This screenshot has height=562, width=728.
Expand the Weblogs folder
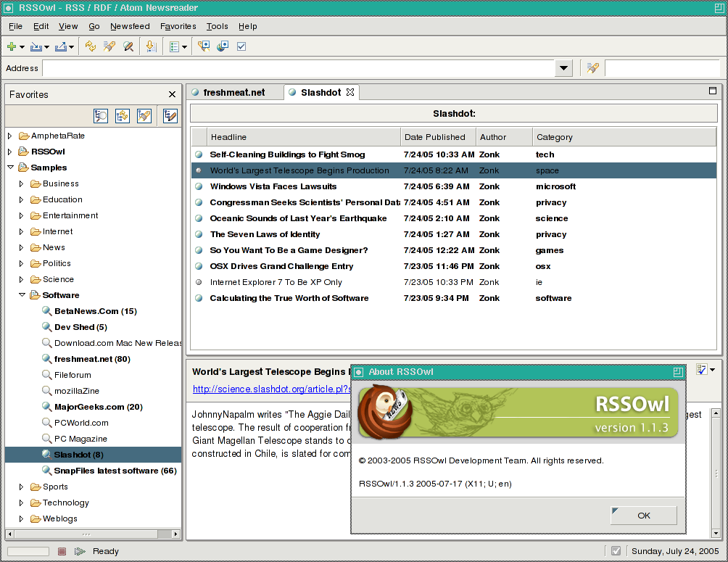point(21,518)
